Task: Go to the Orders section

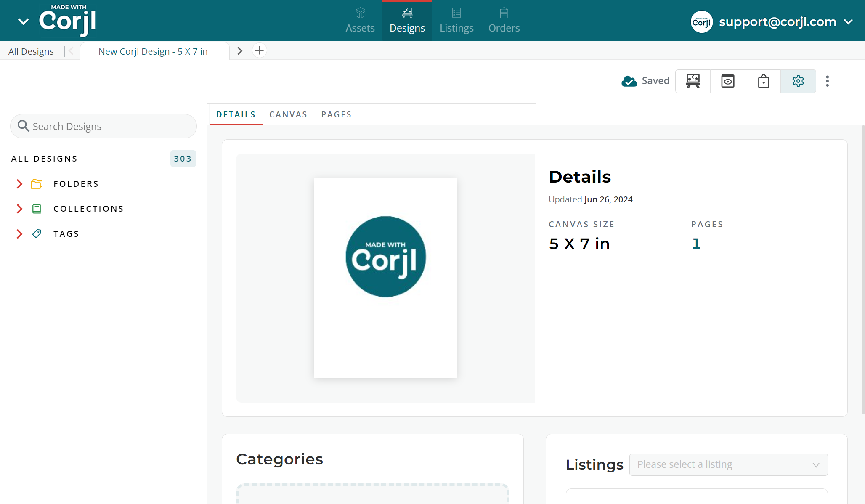Action: tap(504, 20)
